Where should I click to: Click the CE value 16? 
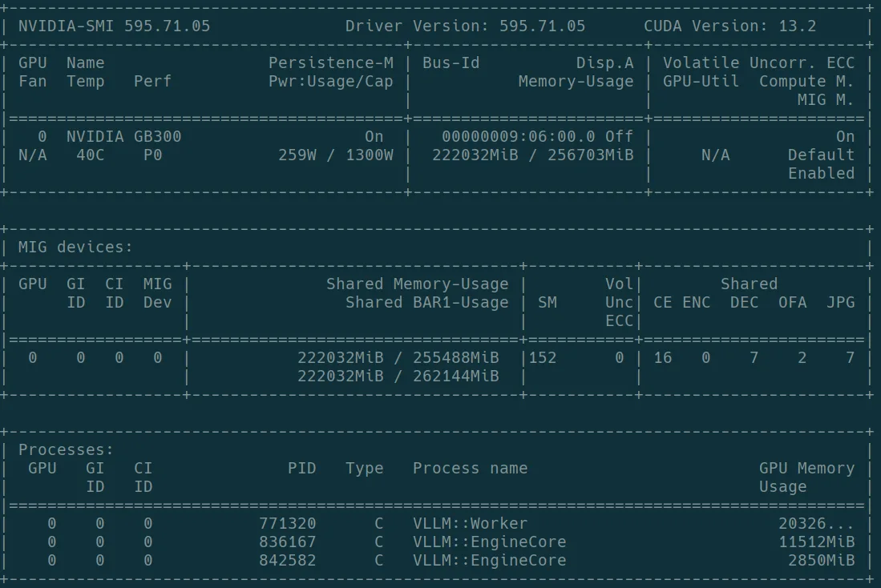point(662,358)
